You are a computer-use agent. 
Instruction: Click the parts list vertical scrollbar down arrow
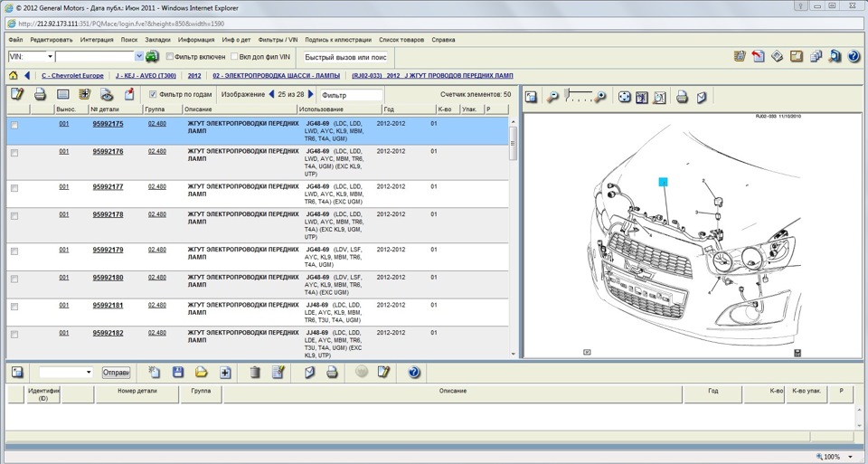click(514, 355)
